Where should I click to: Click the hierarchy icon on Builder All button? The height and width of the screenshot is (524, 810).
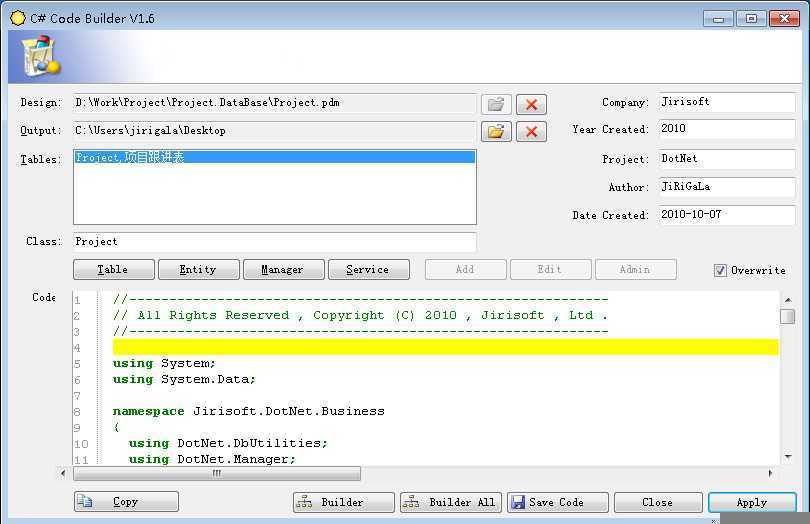pyautogui.click(x=411, y=502)
